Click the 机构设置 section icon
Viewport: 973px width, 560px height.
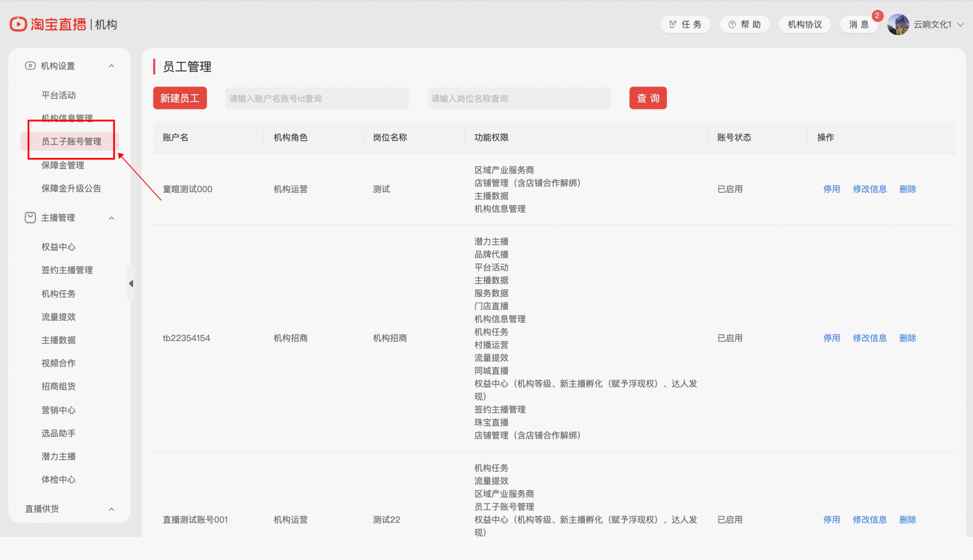point(30,66)
